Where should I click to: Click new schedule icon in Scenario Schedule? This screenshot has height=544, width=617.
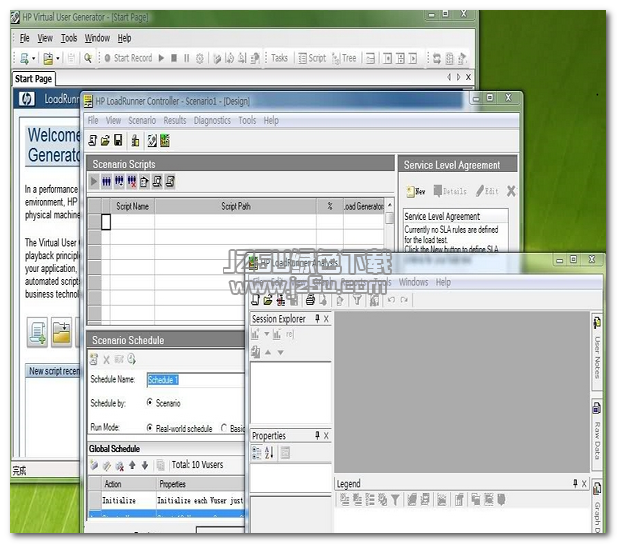[x=94, y=359]
